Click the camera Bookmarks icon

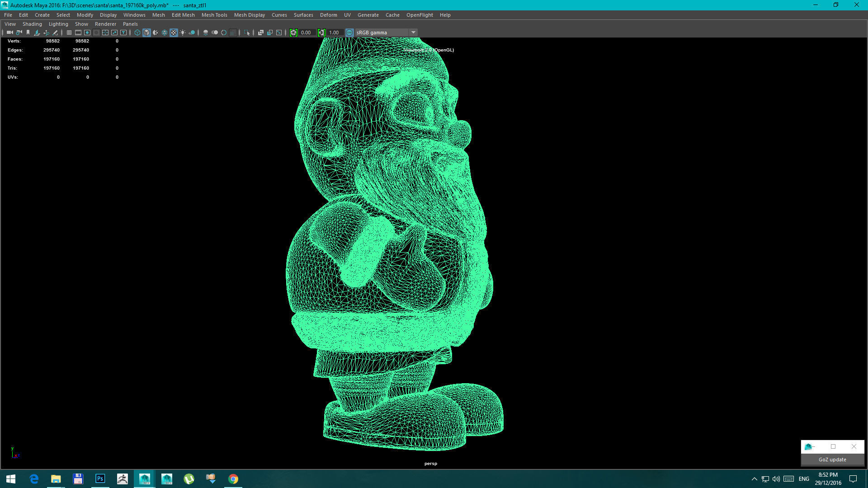[28, 33]
